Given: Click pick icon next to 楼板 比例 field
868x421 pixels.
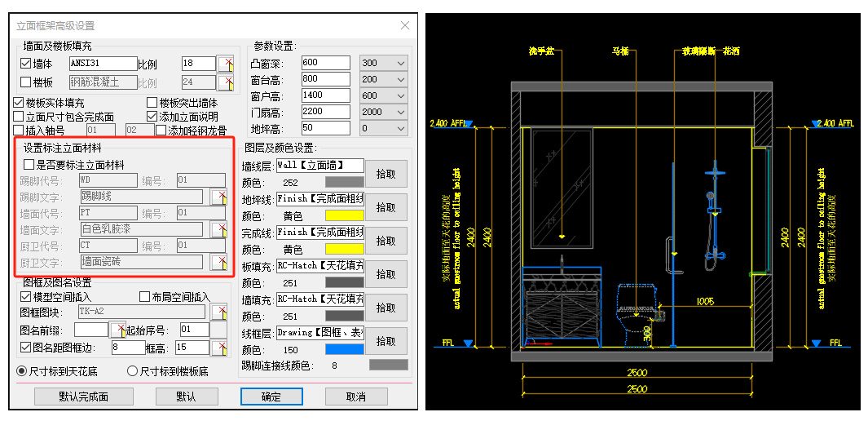Looking at the screenshot, I should tap(225, 82).
